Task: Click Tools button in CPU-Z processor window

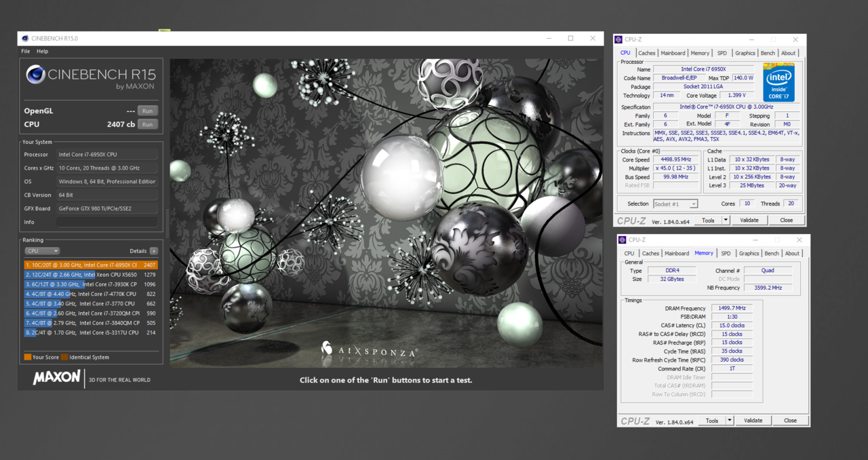Action: 708,221
